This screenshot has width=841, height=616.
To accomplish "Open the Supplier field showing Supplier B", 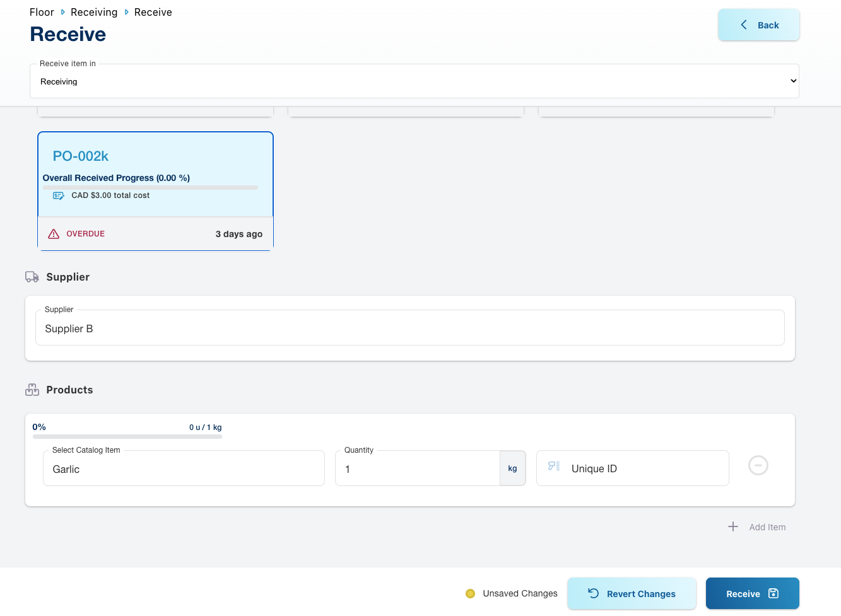I will click(x=409, y=328).
